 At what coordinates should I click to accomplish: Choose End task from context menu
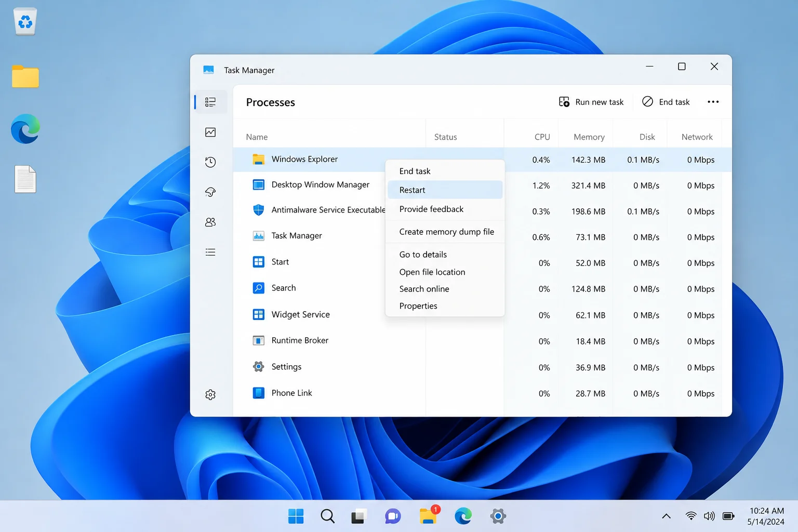[445, 171]
